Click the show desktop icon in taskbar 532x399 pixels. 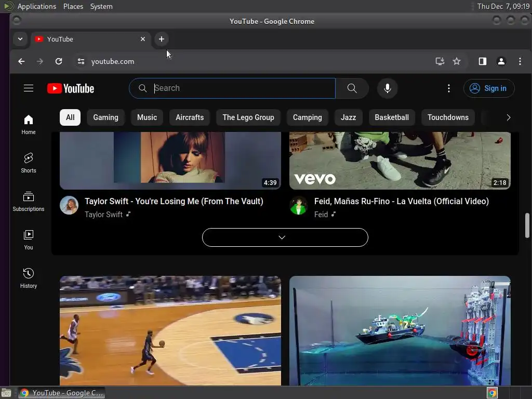[6, 393]
